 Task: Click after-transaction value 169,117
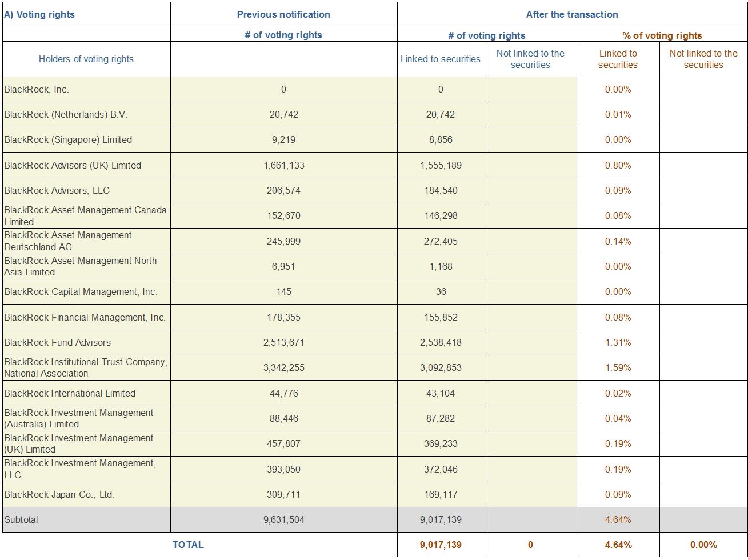[441, 494]
